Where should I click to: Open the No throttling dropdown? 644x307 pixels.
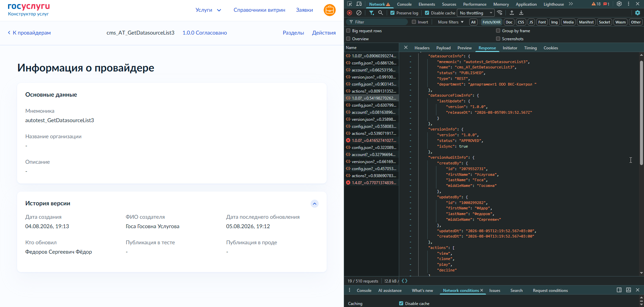tap(476, 13)
